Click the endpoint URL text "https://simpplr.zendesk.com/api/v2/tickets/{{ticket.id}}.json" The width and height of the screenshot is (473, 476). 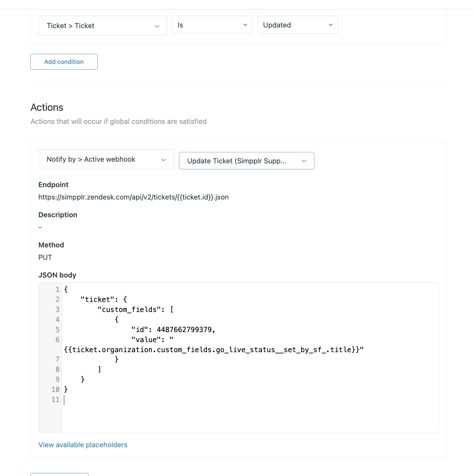pyautogui.click(x=133, y=197)
